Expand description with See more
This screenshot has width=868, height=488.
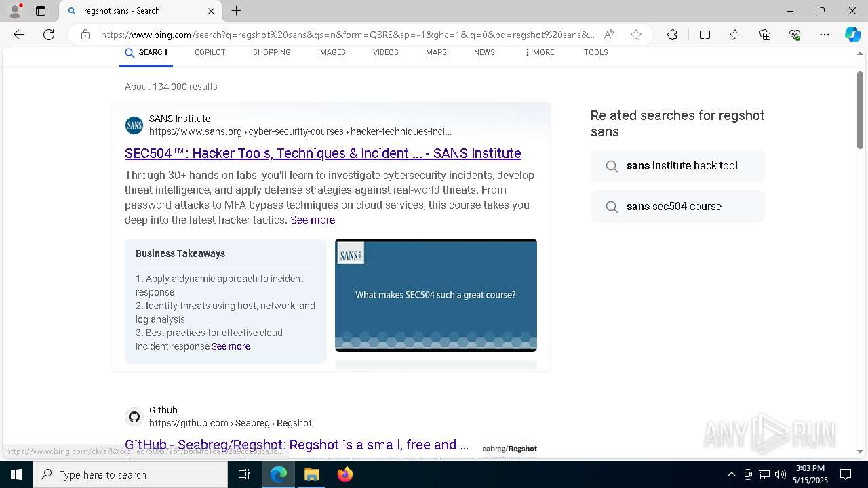[x=313, y=220]
